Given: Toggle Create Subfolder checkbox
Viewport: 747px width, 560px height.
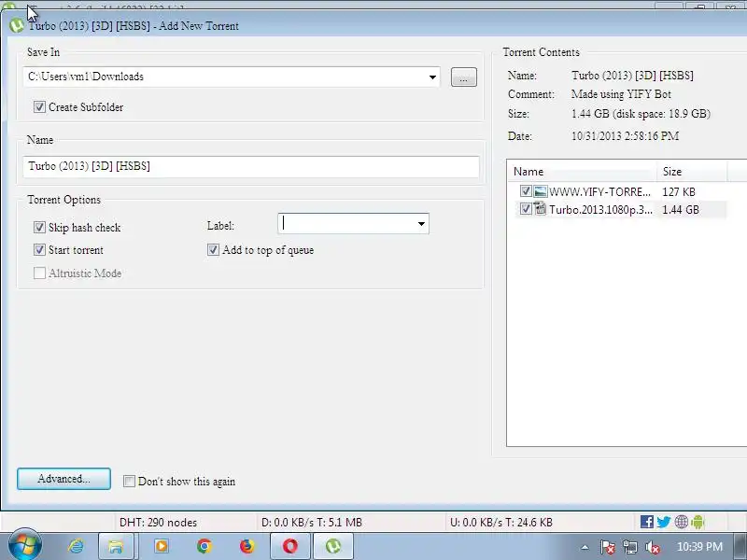Looking at the screenshot, I should click(x=39, y=106).
